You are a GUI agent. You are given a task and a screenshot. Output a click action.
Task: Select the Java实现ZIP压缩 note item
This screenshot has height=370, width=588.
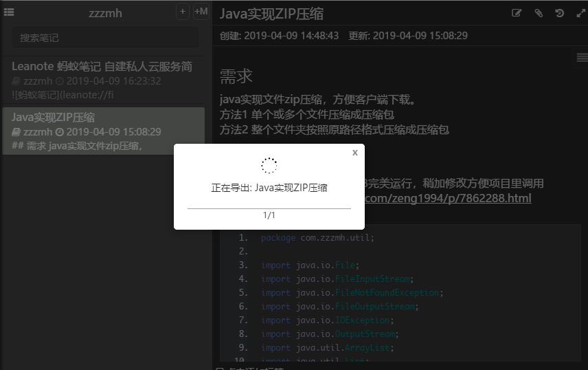[x=103, y=131]
